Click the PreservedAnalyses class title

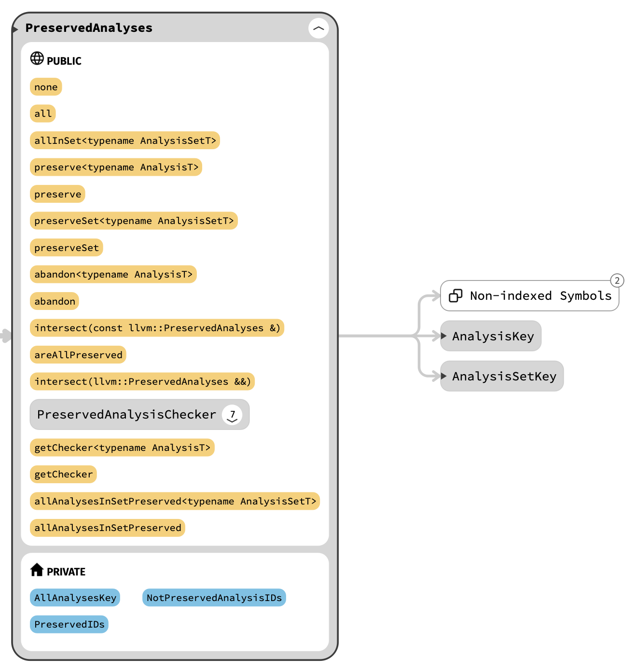point(89,28)
